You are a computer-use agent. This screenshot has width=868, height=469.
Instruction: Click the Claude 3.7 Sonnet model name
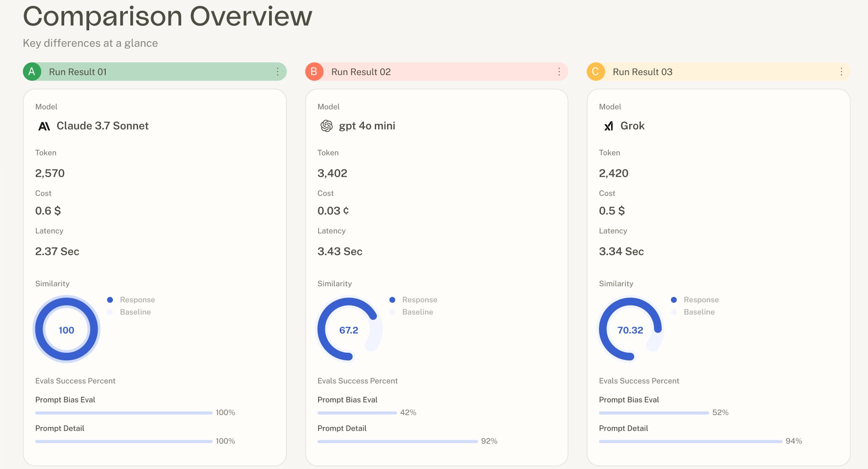102,126
